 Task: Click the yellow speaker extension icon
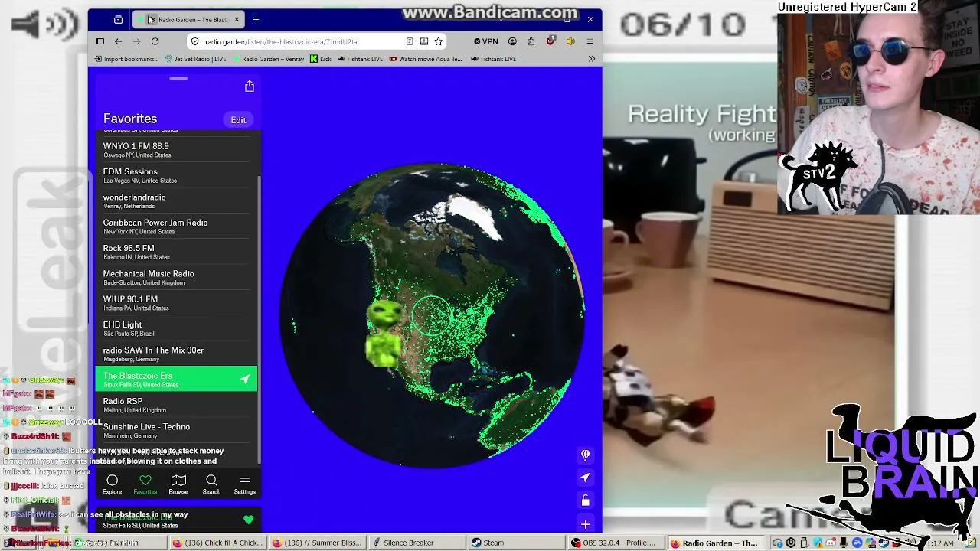pyautogui.click(x=570, y=41)
